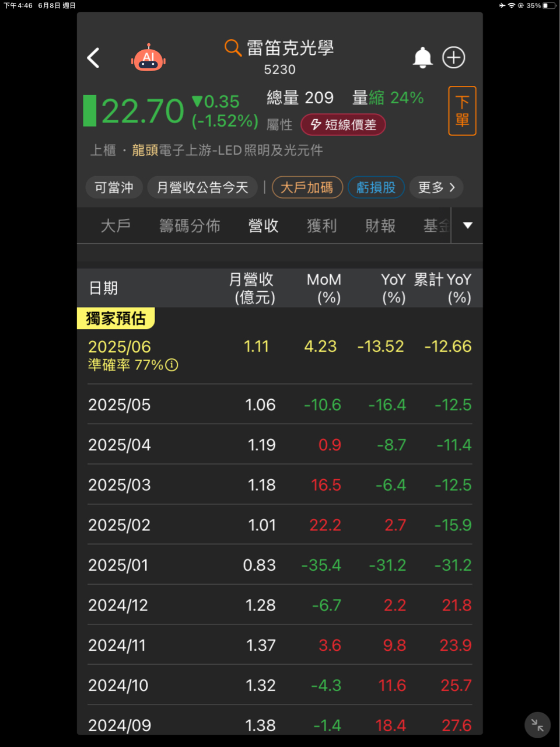Viewport: 560px width, 747px height.
Task: Open the 財報 tab
Action: tap(380, 226)
